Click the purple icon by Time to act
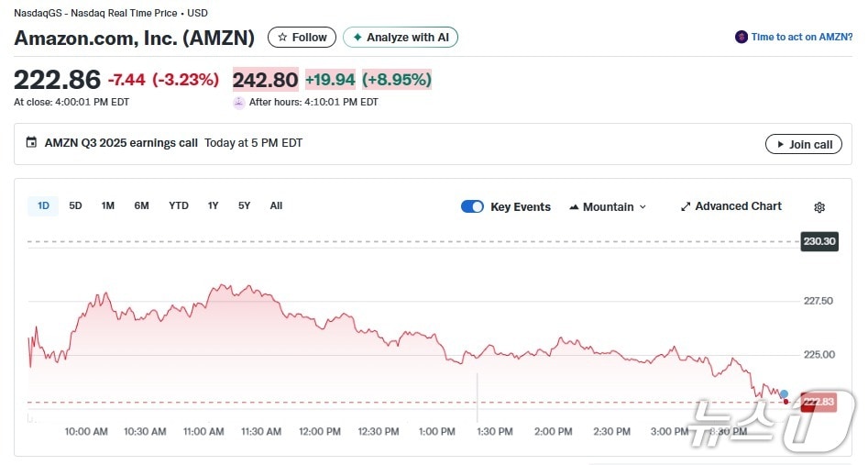Screen dimensions: 868x465 [x=741, y=38]
